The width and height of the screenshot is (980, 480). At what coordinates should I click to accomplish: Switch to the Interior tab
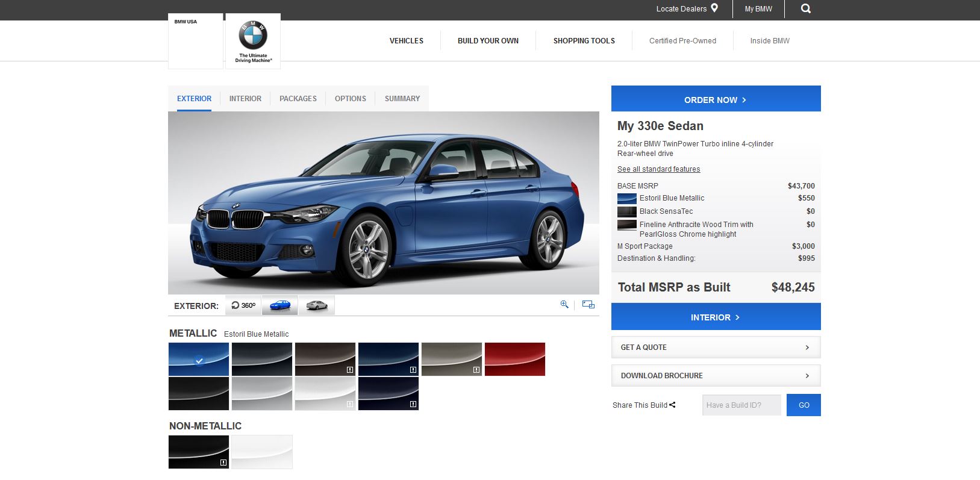point(245,99)
